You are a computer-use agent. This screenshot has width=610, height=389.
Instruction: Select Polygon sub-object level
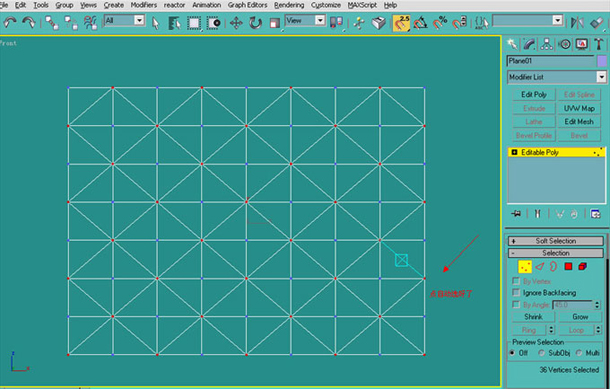(x=568, y=266)
